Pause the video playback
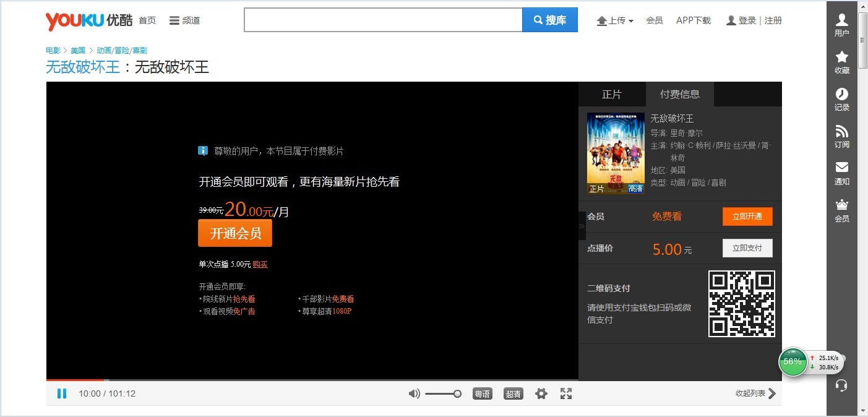The image size is (868, 417). [62, 393]
